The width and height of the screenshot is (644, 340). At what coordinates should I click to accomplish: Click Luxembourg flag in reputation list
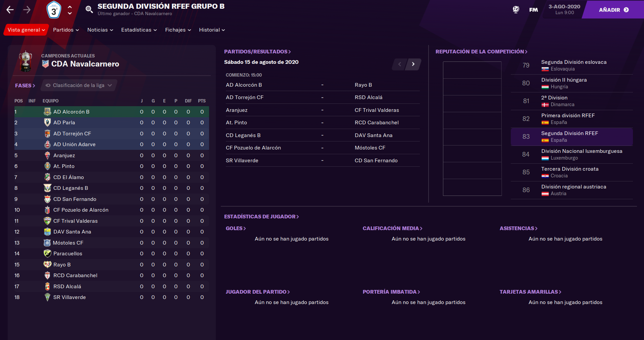(x=545, y=158)
